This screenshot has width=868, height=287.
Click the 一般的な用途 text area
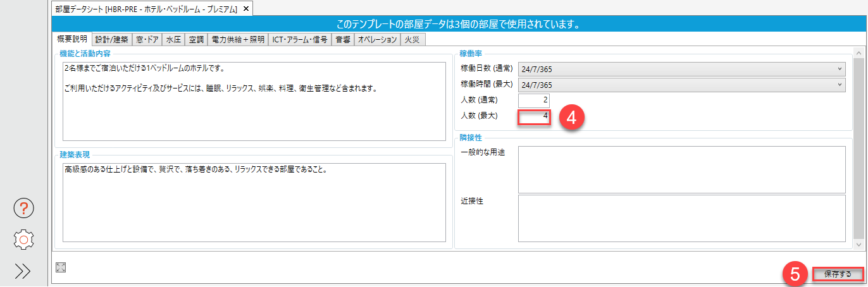tap(681, 169)
